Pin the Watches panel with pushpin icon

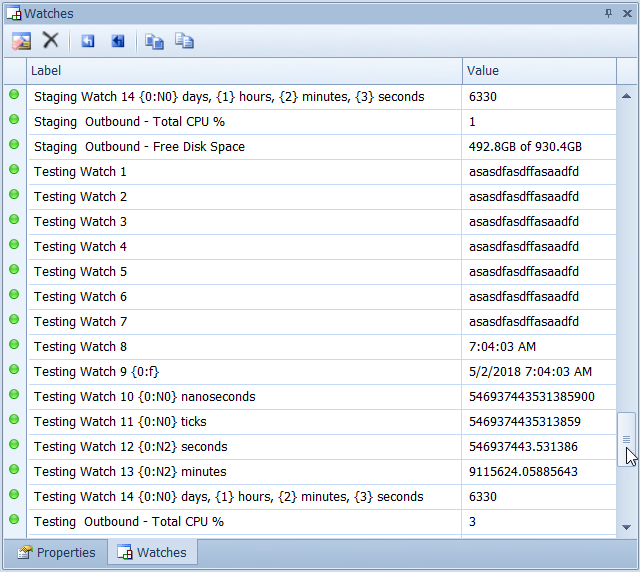tap(608, 13)
